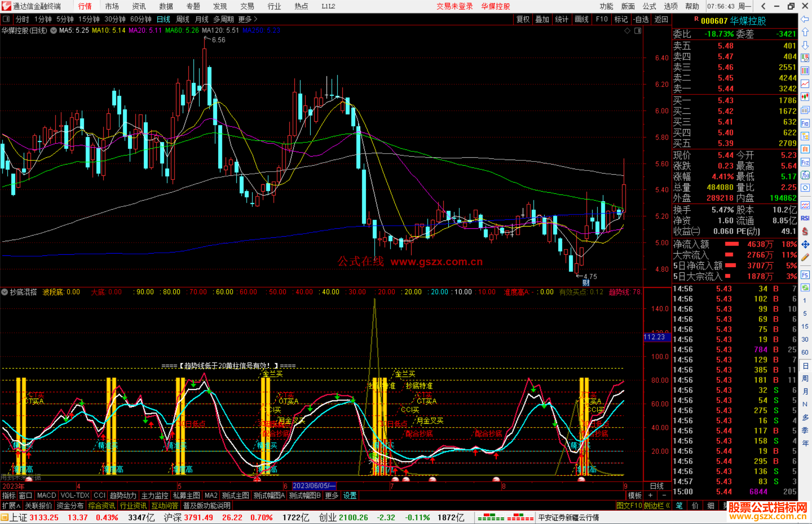The width and height of the screenshot is (812, 524).
Task: Click the RSI indicator sidebar icon
Action: pyautogui.click(x=805, y=218)
